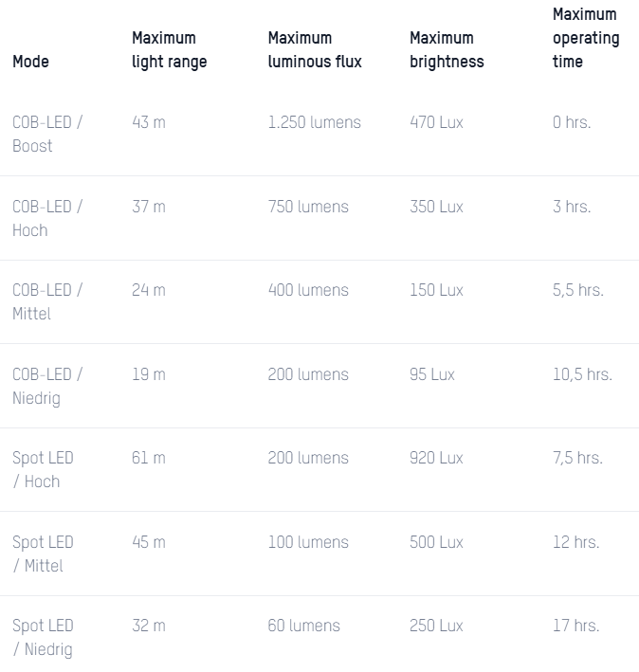Select the Spot LED / Mittel row label

(x=43, y=554)
